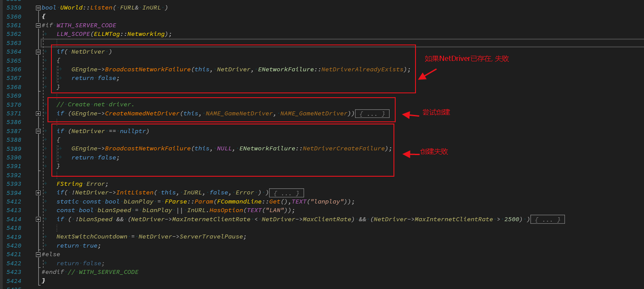
Task: Expand the collapsed CreateNamedNetDriver block on line 5371
Action: point(38,113)
